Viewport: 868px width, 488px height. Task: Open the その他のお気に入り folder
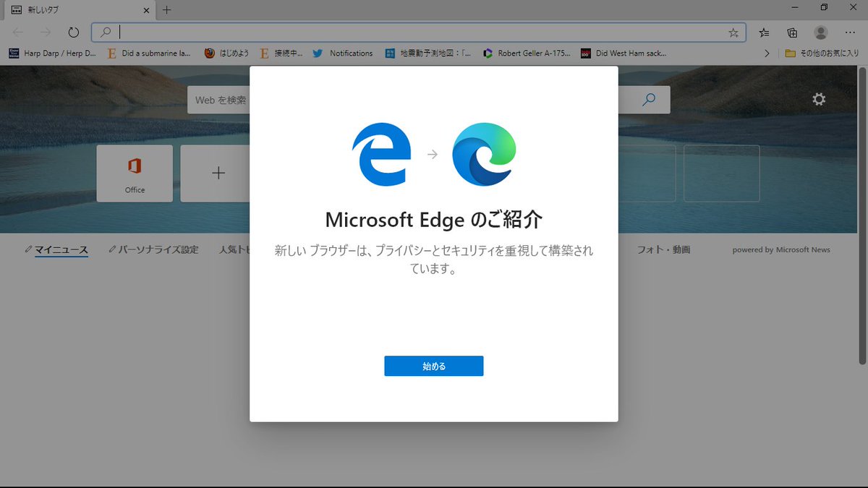(x=822, y=53)
